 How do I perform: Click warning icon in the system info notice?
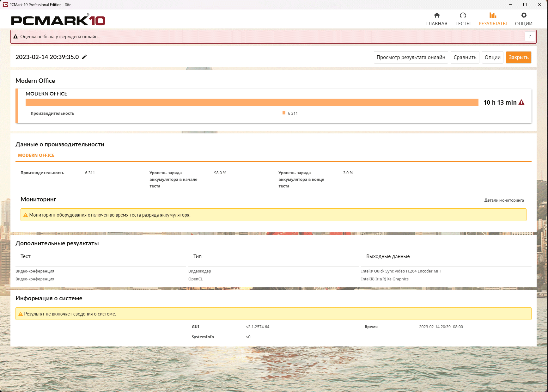pyautogui.click(x=21, y=314)
